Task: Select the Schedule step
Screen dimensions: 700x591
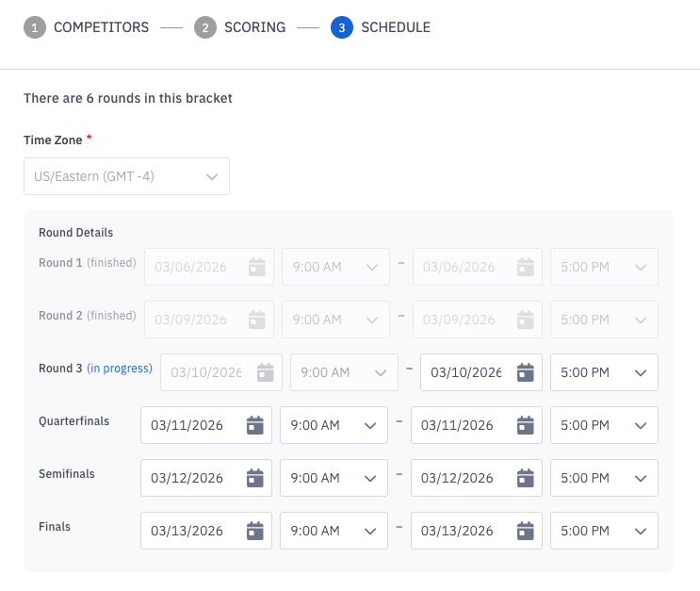Action: point(381,27)
